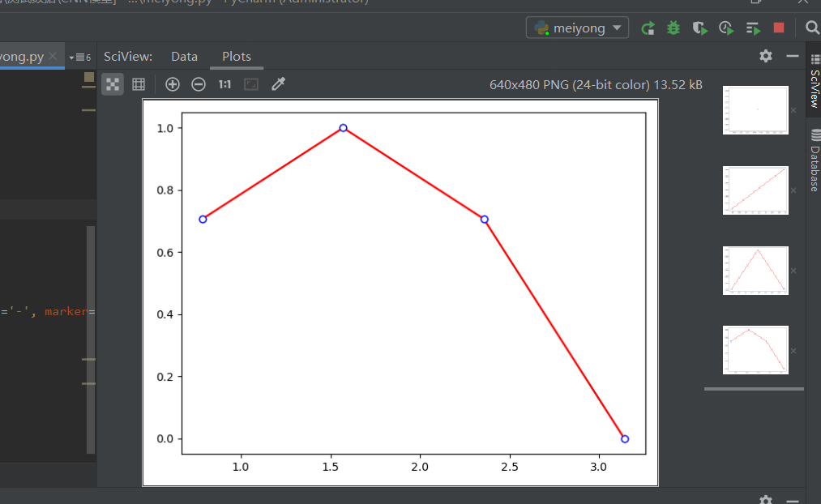Start debugging with the bug icon
The image size is (821, 504).
coord(673,27)
